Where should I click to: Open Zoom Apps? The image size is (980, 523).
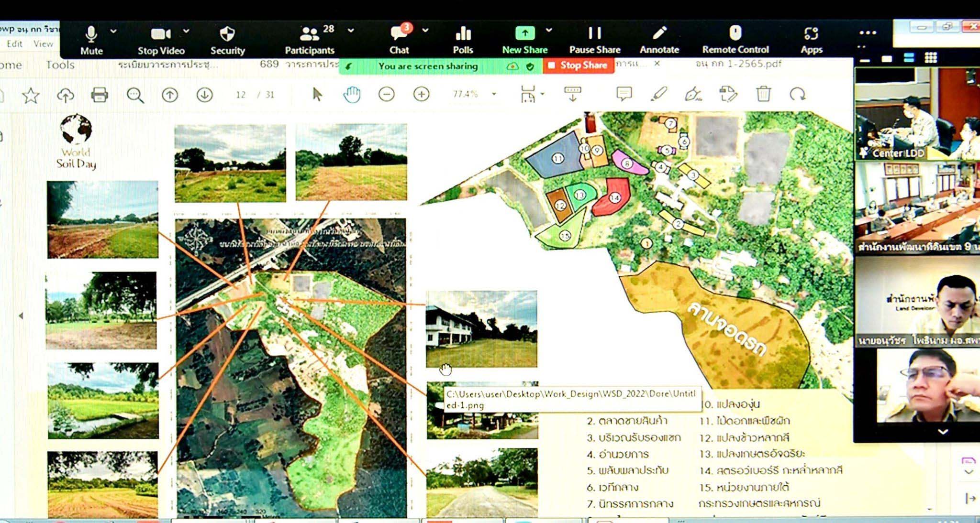(x=812, y=40)
